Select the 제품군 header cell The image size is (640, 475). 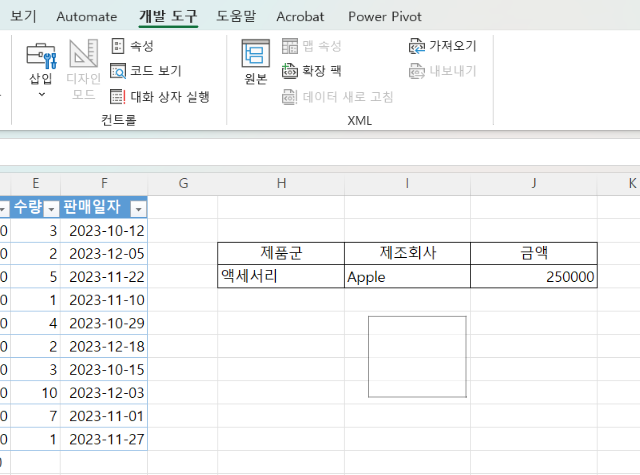coord(281,253)
